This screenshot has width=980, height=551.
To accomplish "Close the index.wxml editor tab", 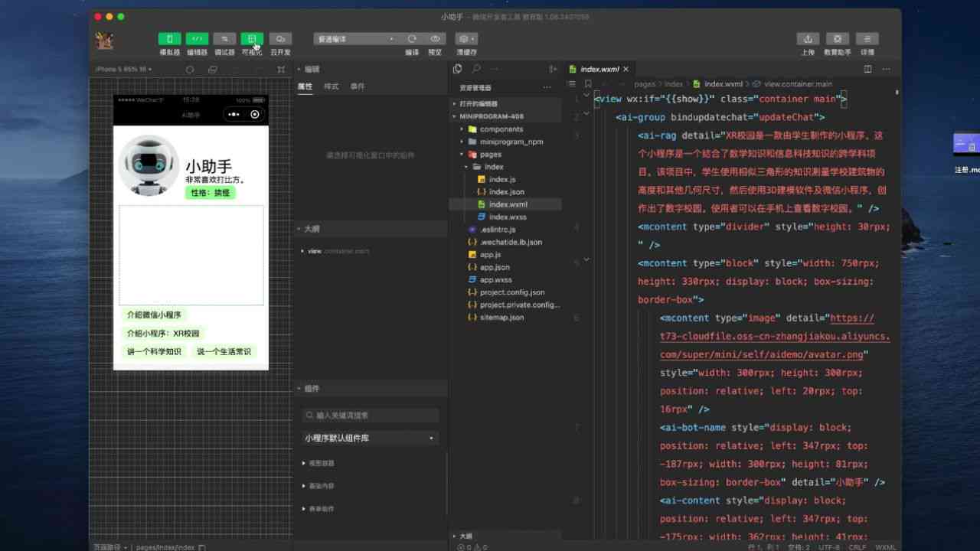I will [x=626, y=69].
